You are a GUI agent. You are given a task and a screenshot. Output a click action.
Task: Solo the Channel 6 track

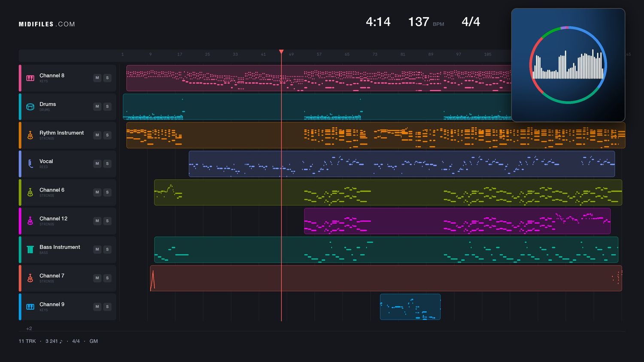[x=107, y=192]
